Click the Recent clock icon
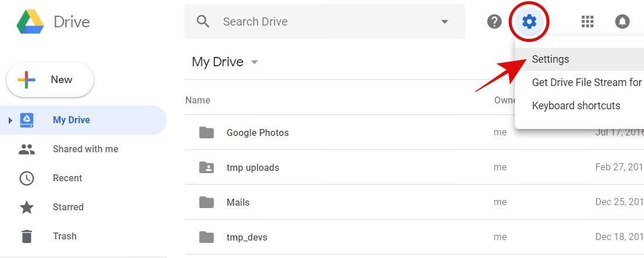The width and height of the screenshot is (644, 258). [27, 178]
